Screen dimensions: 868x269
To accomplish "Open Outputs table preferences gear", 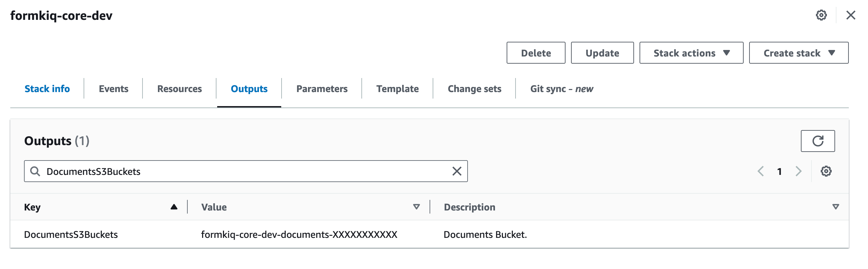I will tap(826, 171).
